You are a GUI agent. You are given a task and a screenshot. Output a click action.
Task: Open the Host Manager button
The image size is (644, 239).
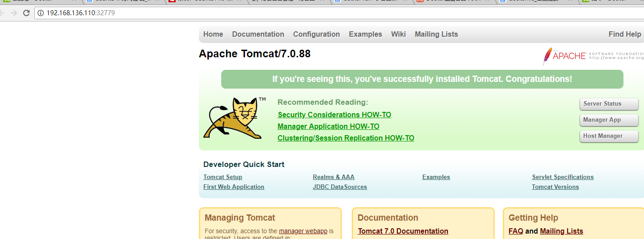point(609,136)
